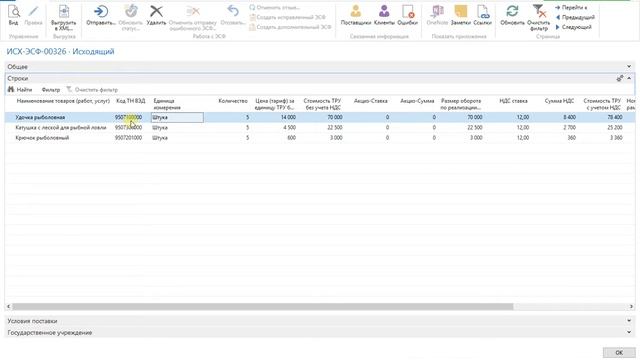Click the horizontal scrollbar right arrow

click(631, 306)
